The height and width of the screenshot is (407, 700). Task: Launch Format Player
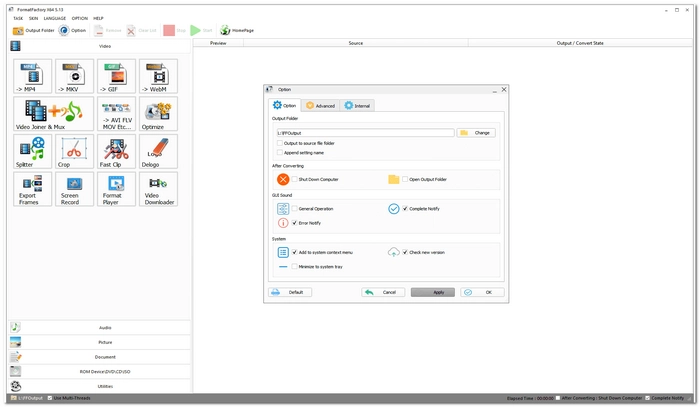click(x=117, y=189)
